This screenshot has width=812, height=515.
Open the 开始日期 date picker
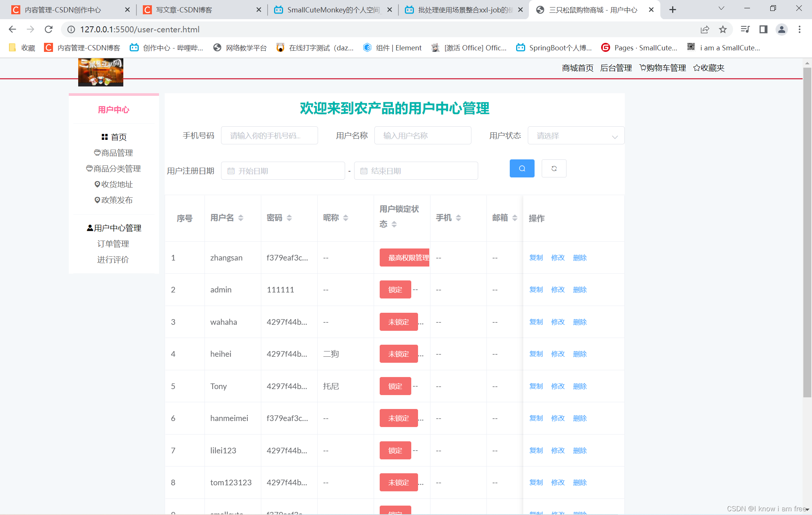click(283, 171)
